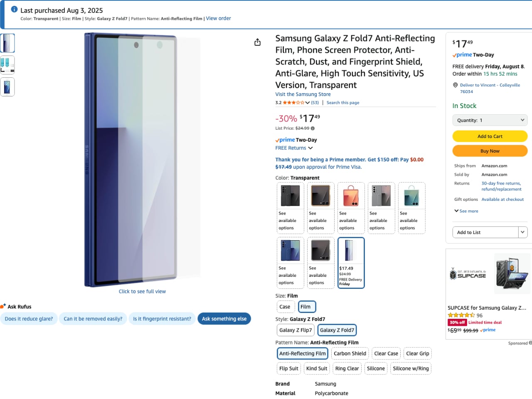The width and height of the screenshot is (532, 399).
Task: Click the delivery location pin icon
Action: click(455, 85)
